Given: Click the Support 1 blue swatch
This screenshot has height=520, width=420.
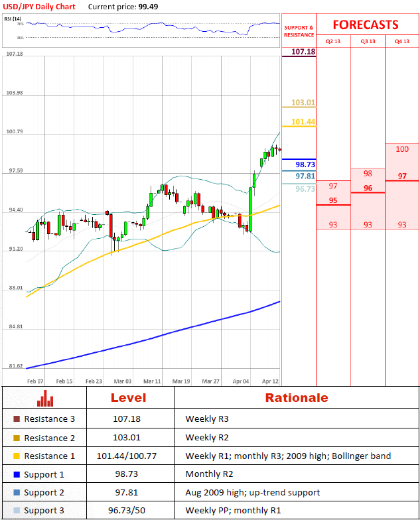Looking at the screenshot, I should (17, 475).
